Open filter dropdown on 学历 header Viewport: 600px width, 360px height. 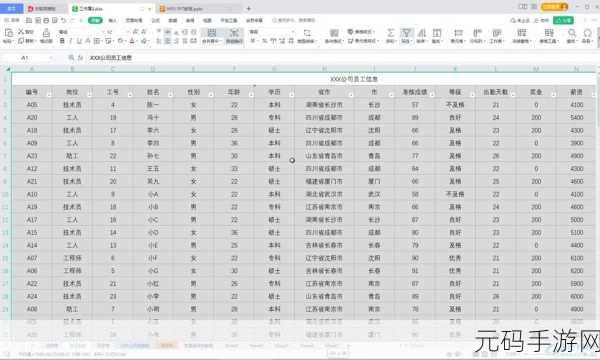[x=292, y=94]
